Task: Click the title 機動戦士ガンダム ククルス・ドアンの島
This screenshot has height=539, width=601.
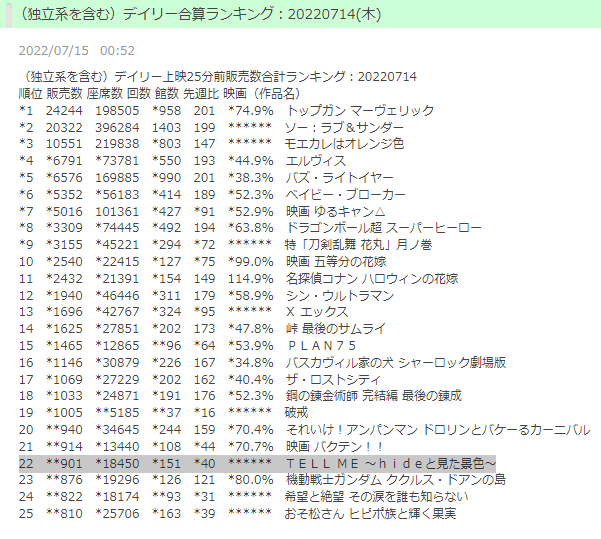Action: [x=396, y=480]
